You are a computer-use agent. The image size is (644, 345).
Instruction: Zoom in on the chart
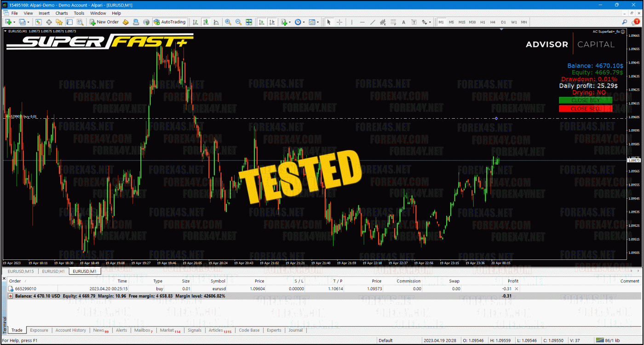228,22
